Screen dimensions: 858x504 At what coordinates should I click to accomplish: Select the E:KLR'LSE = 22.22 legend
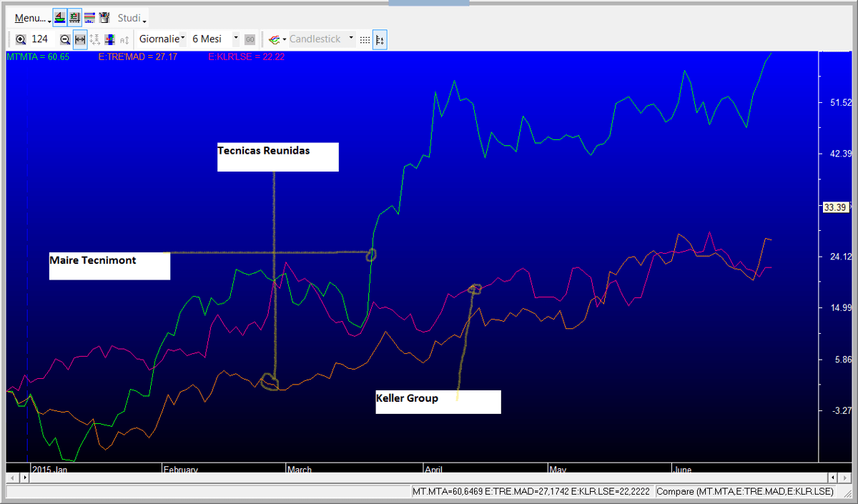(x=246, y=56)
